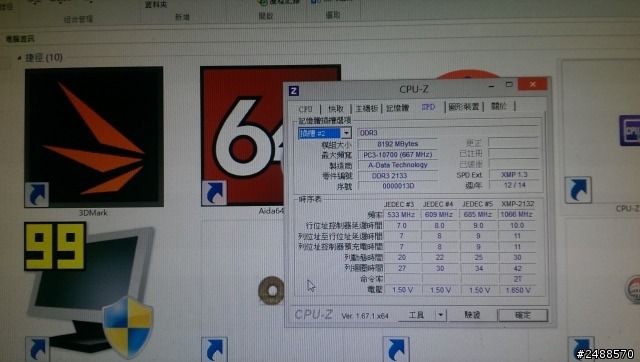Click the 驗證 button in CPU-Z

[x=472, y=315]
